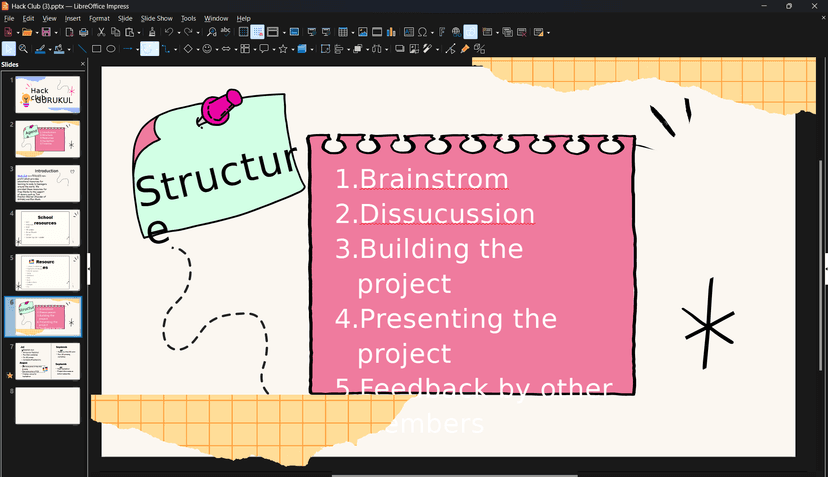Click the Save document icon

pos(45,32)
